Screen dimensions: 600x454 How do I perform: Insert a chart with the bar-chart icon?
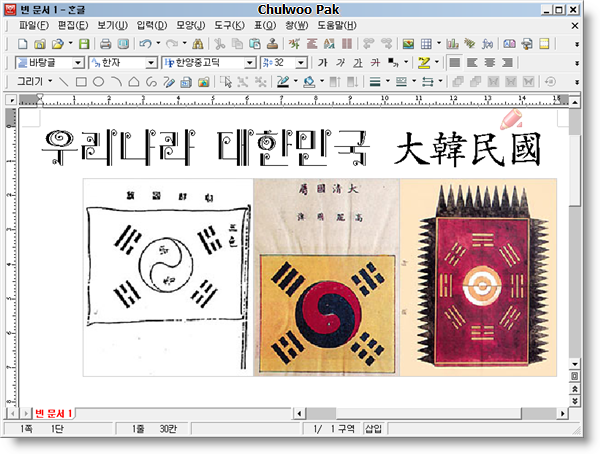coord(452,44)
